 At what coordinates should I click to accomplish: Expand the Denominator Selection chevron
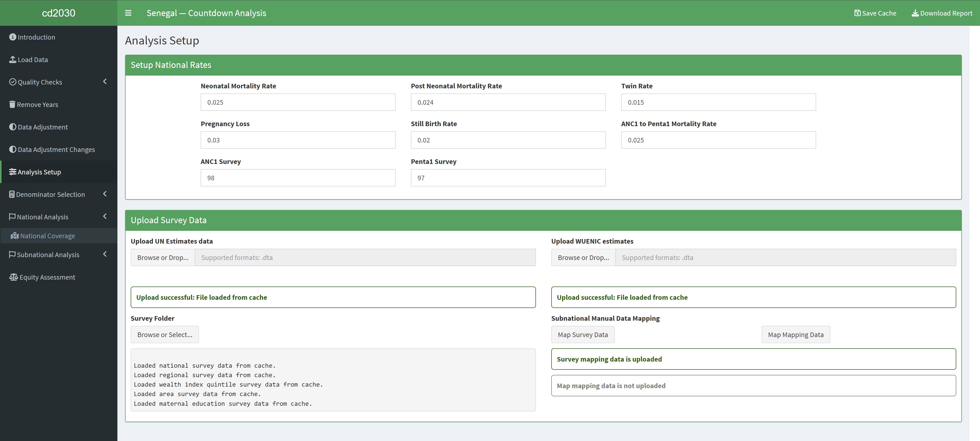(105, 194)
